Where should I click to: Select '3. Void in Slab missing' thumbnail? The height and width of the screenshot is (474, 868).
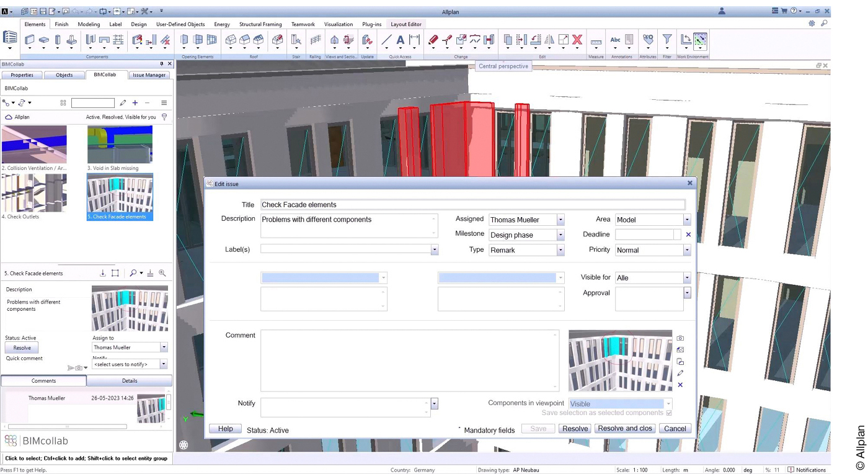(x=120, y=145)
